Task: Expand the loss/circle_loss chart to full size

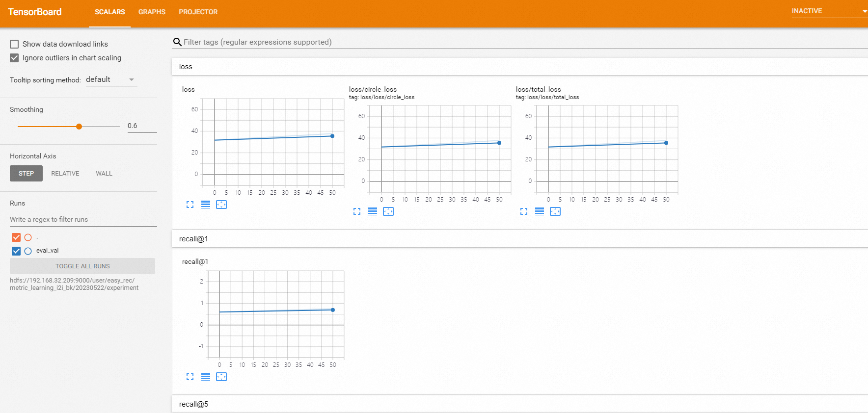Action: (x=357, y=211)
